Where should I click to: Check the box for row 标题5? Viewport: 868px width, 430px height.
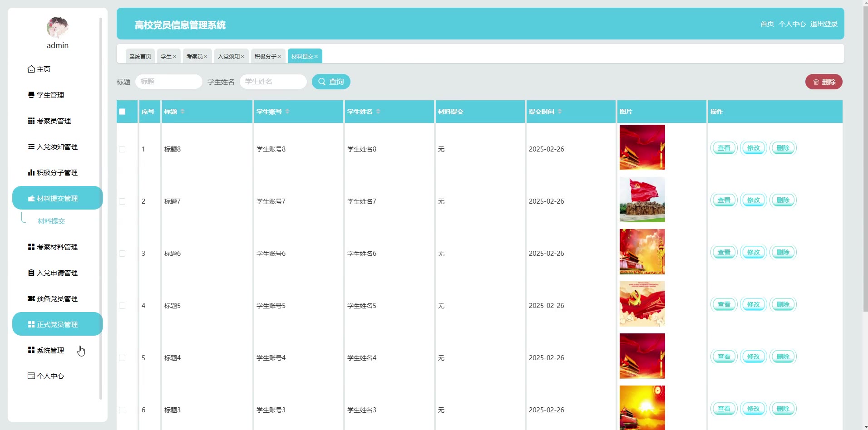pos(122,306)
